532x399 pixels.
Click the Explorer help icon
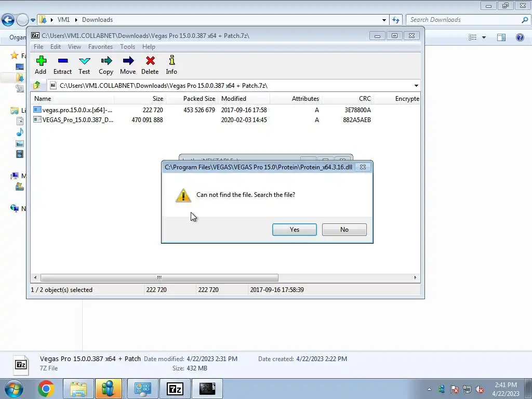pos(520,37)
